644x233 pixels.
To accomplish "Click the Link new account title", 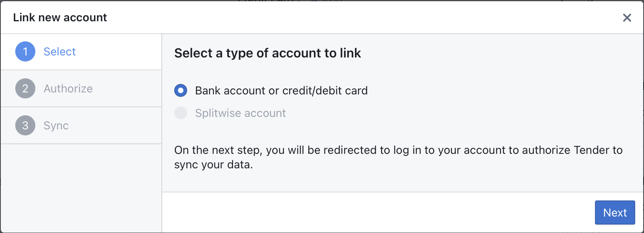I will pyautogui.click(x=60, y=17).
